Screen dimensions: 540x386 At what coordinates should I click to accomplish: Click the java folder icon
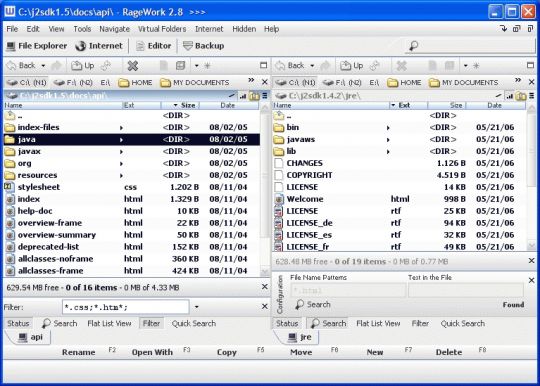[x=10, y=139]
